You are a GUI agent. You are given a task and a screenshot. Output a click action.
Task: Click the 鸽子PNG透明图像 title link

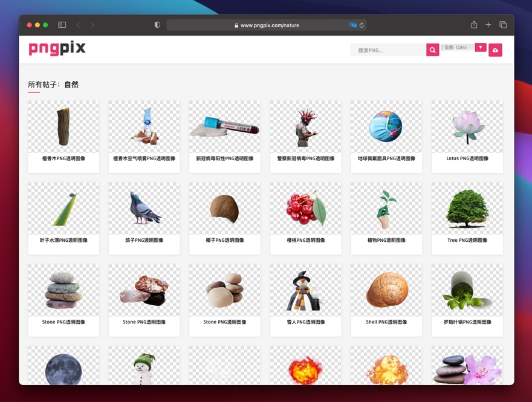pos(144,240)
